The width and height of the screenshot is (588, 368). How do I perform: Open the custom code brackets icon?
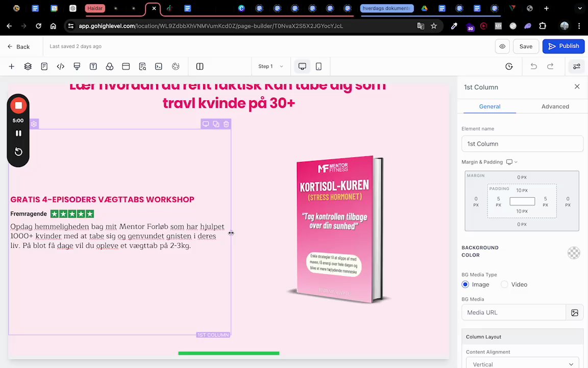coord(60,66)
